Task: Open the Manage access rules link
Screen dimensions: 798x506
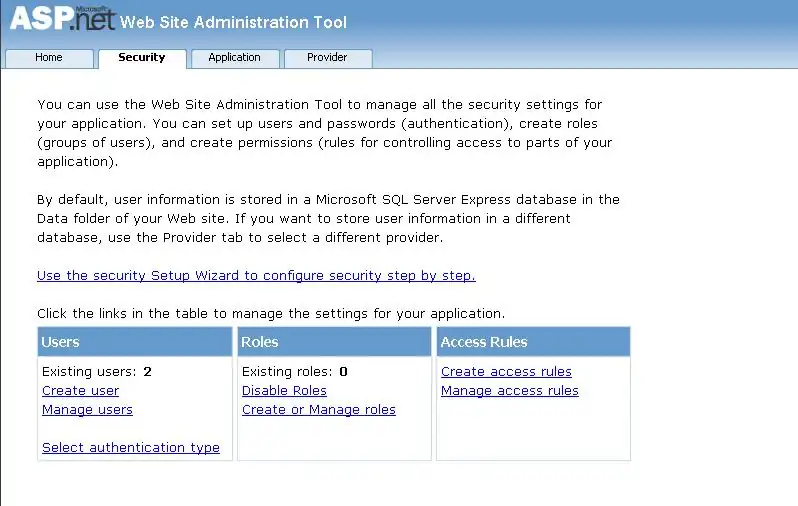Action: pyautogui.click(x=510, y=391)
